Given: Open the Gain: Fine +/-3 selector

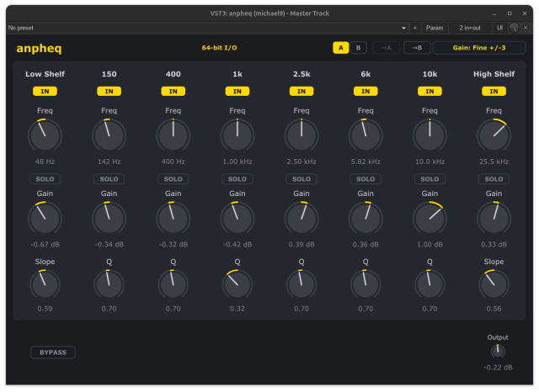Looking at the screenshot, I should [x=479, y=48].
